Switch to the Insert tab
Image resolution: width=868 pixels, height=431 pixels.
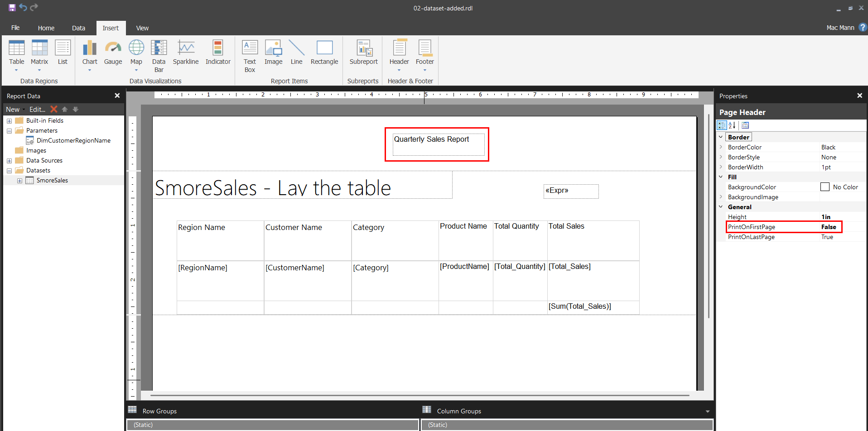(x=111, y=28)
